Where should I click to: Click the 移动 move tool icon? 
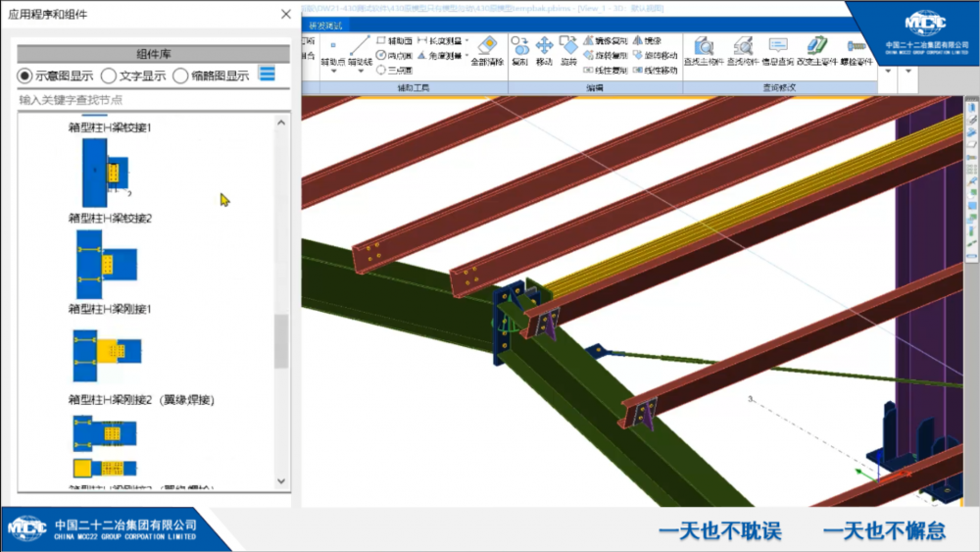click(x=544, y=46)
